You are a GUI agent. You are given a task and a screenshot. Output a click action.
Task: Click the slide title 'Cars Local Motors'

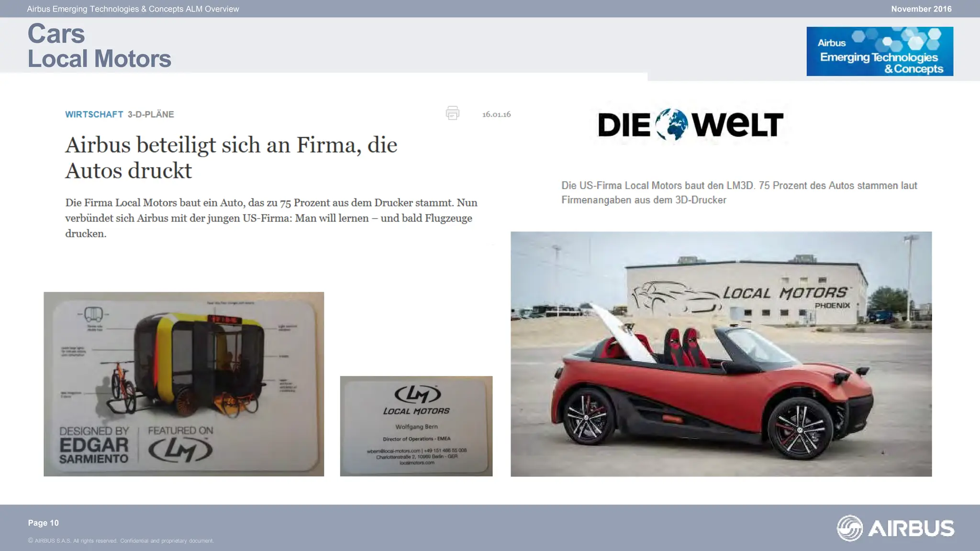99,46
